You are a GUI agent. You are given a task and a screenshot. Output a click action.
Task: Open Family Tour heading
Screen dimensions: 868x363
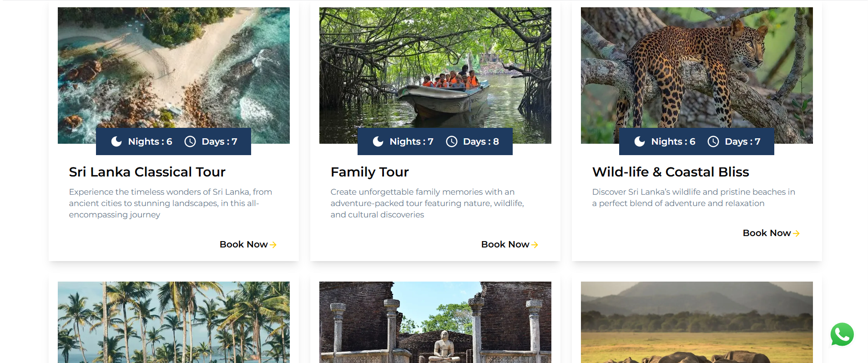(369, 172)
